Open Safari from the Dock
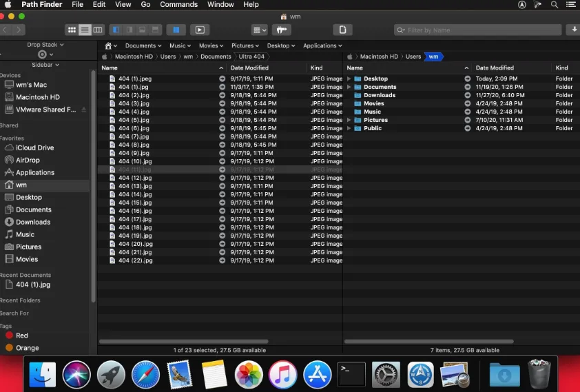Screen dimensions: 580x392 [145, 375]
